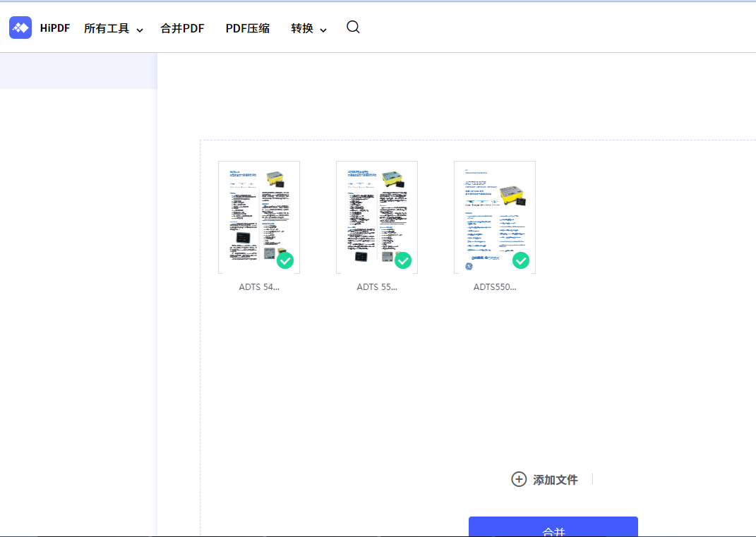The image size is (756, 537).
Task: Open search with the magnifier icon
Action: (353, 27)
